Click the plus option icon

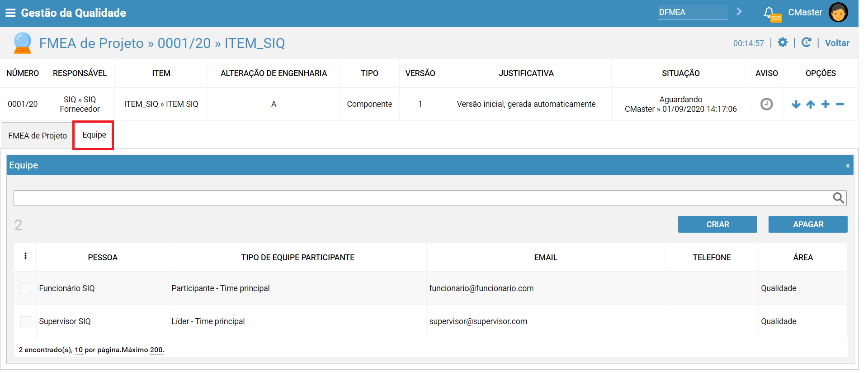pyautogui.click(x=826, y=104)
